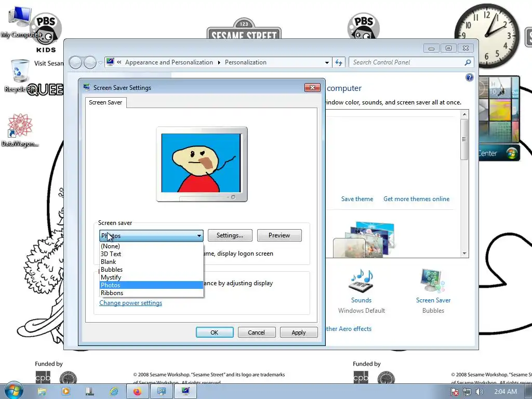
Task: Confirm with the OK button
Action: click(215, 332)
